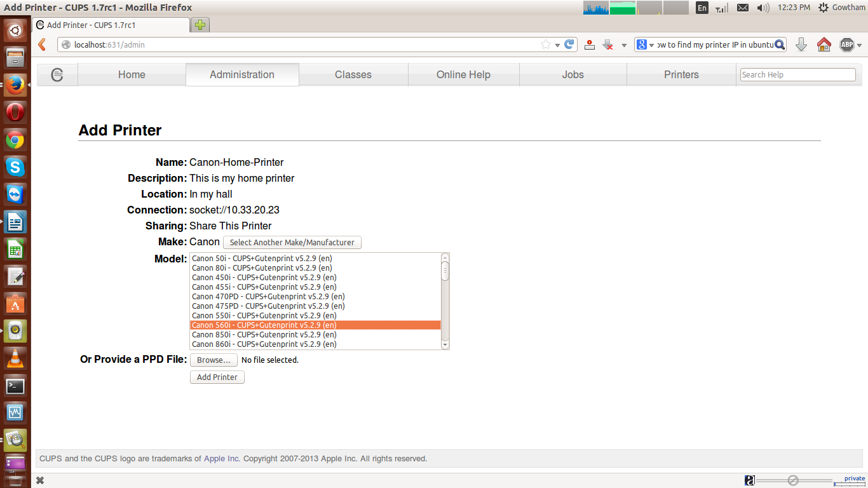Open Ubuntu Software Center in the launcher
This screenshot has height=488, width=868.
(x=15, y=304)
